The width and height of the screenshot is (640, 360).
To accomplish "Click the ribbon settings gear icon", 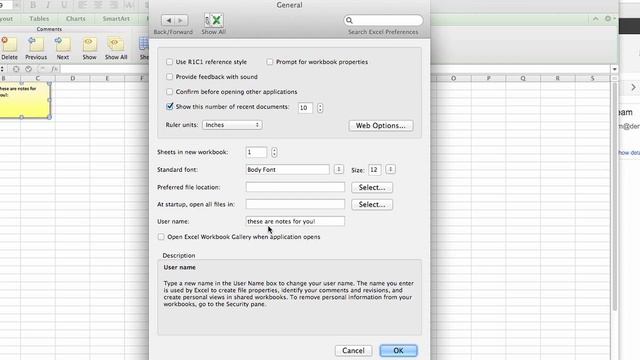I will point(608,19).
